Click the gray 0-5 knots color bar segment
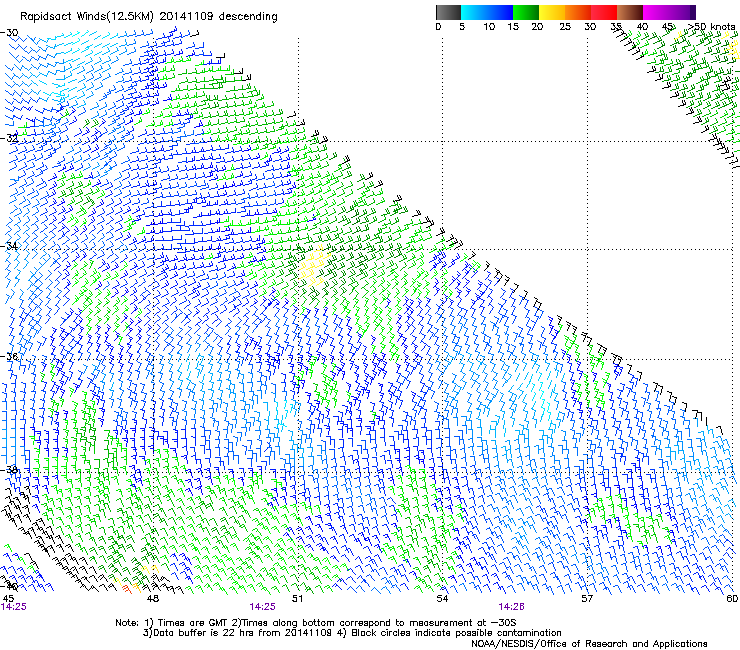Viewport: 740px width, 650px height. tap(448, 12)
